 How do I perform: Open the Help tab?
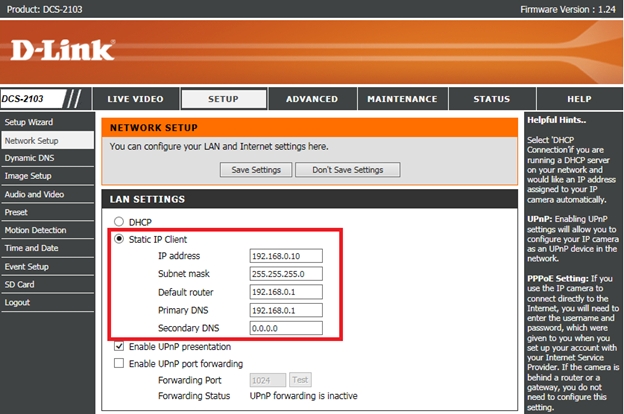(579, 99)
